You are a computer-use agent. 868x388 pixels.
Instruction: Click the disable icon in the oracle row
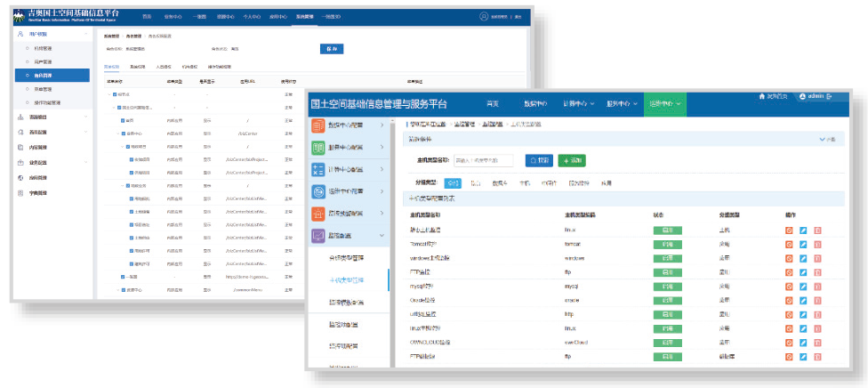click(x=790, y=301)
